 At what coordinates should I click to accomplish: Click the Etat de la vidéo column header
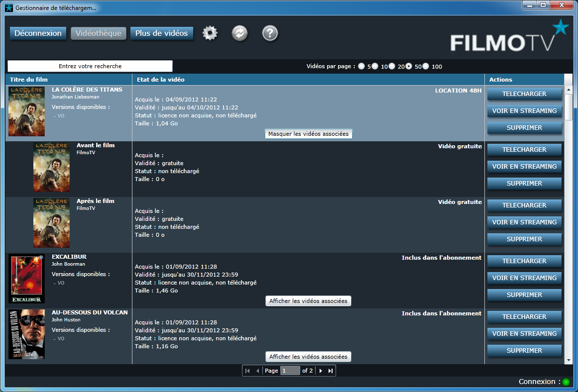pyautogui.click(x=308, y=80)
